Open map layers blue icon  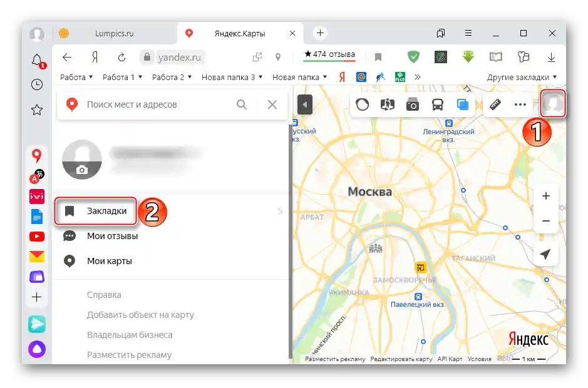tap(463, 105)
